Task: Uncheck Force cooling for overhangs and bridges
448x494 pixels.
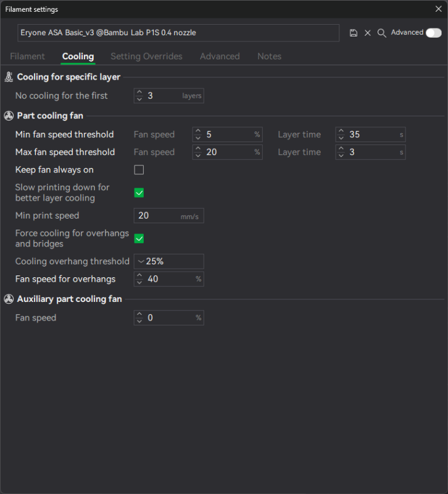Action: 139,238
